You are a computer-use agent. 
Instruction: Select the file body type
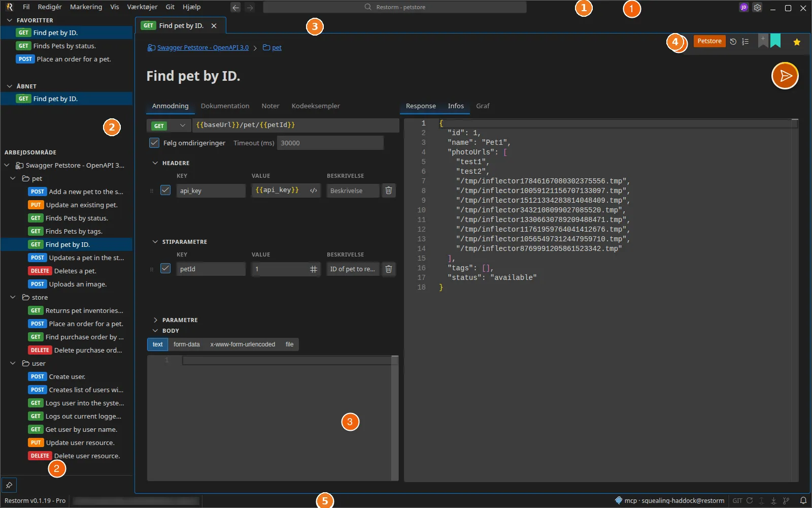(289, 344)
